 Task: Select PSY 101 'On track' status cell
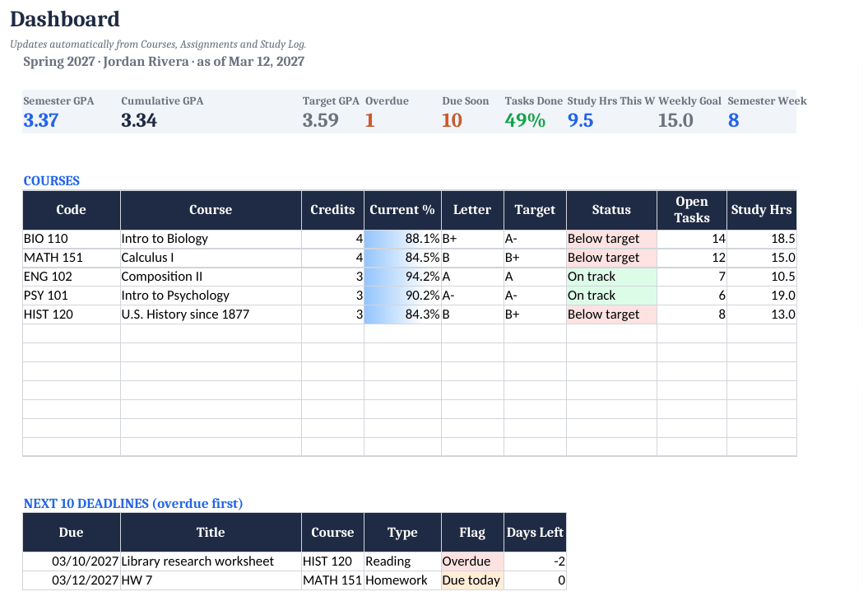[611, 296]
